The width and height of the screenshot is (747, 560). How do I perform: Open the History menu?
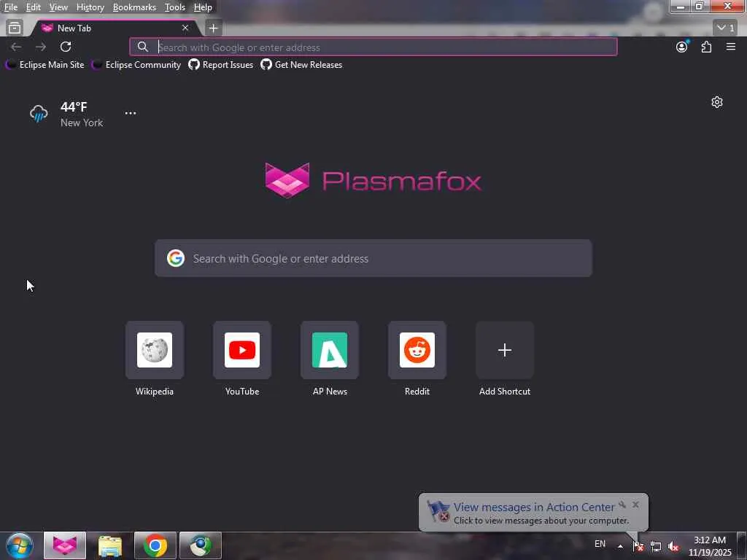click(90, 7)
